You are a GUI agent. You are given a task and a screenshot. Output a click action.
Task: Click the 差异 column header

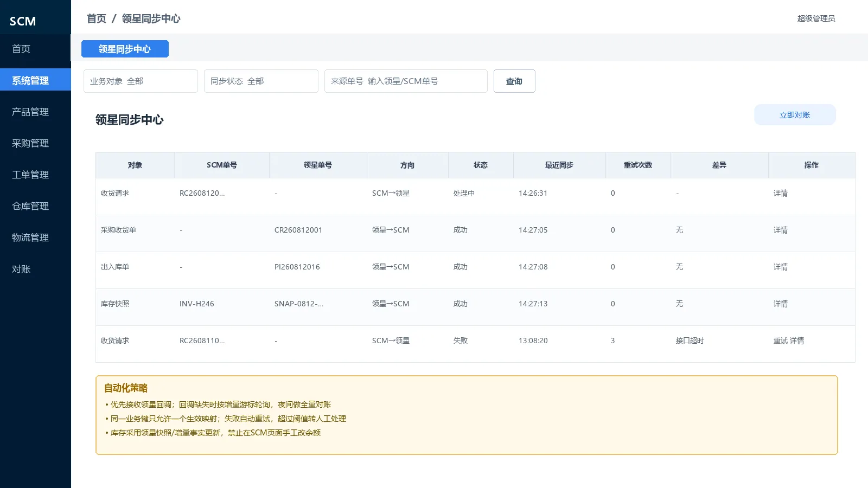point(719,165)
